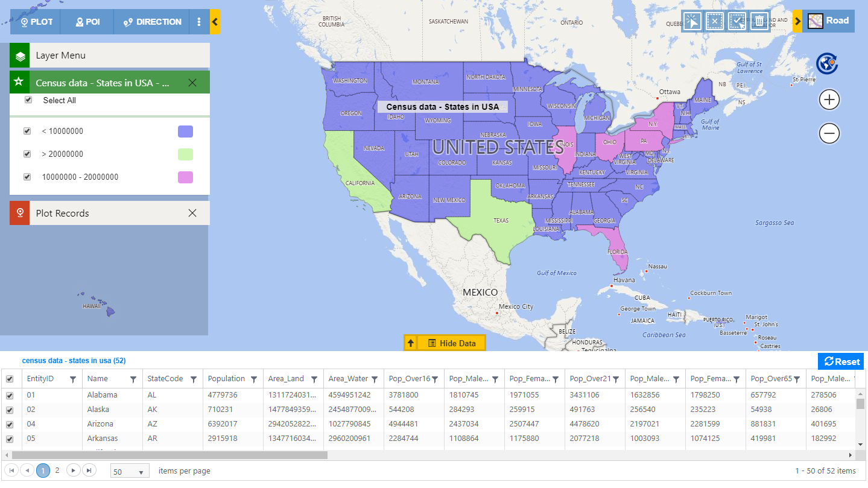Image resolution: width=868 pixels, height=488 pixels.
Task: Expand map style panel with yellow chevron
Action: point(797,21)
